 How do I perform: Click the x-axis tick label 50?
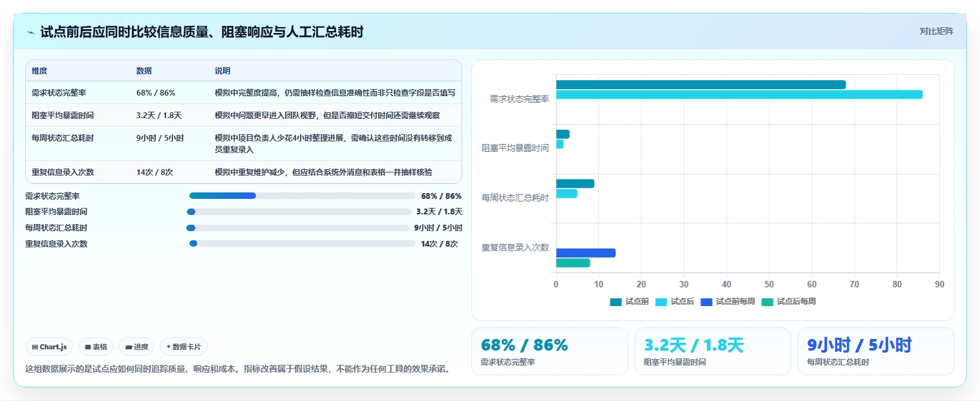769,284
